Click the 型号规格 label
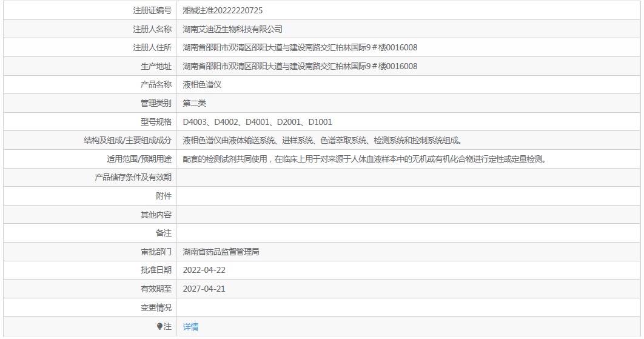The image size is (644, 339). (156, 122)
